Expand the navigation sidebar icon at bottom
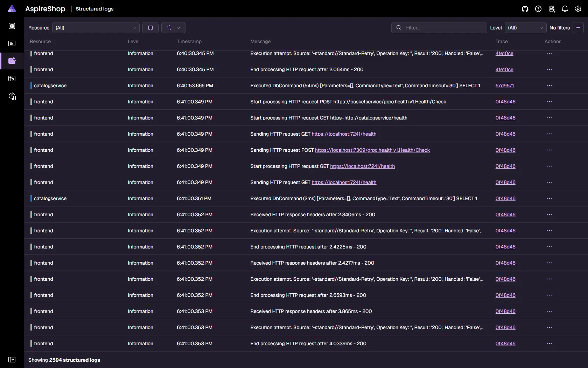The image size is (588, 368). click(x=12, y=360)
